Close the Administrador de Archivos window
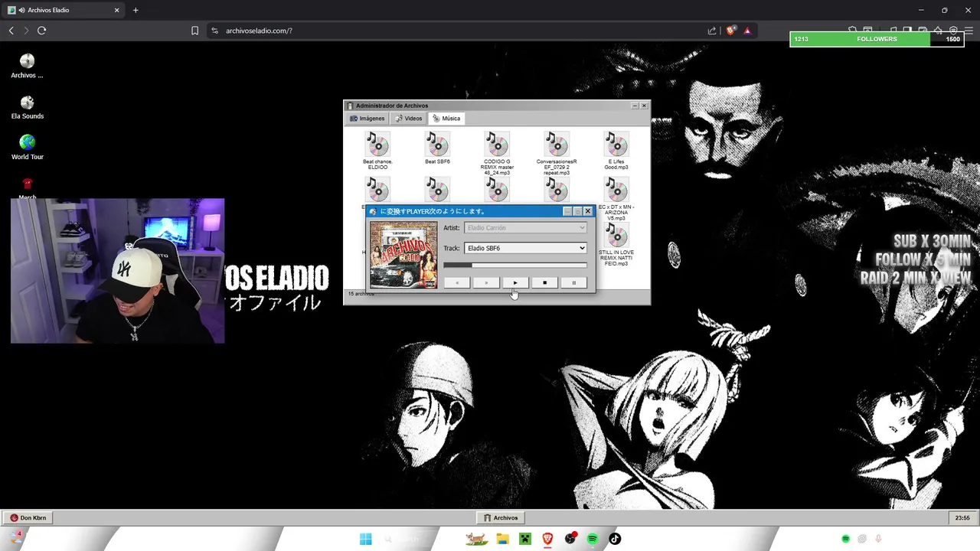 point(644,106)
